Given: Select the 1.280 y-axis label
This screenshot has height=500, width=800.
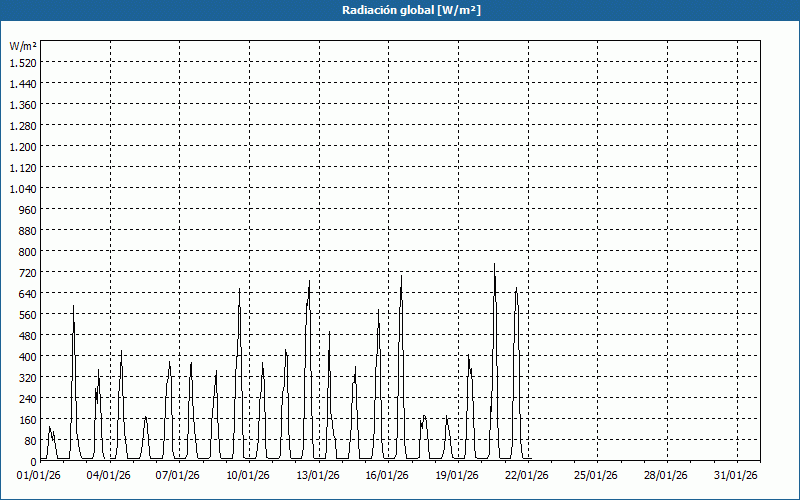Looking at the screenshot, I should coord(22,125).
